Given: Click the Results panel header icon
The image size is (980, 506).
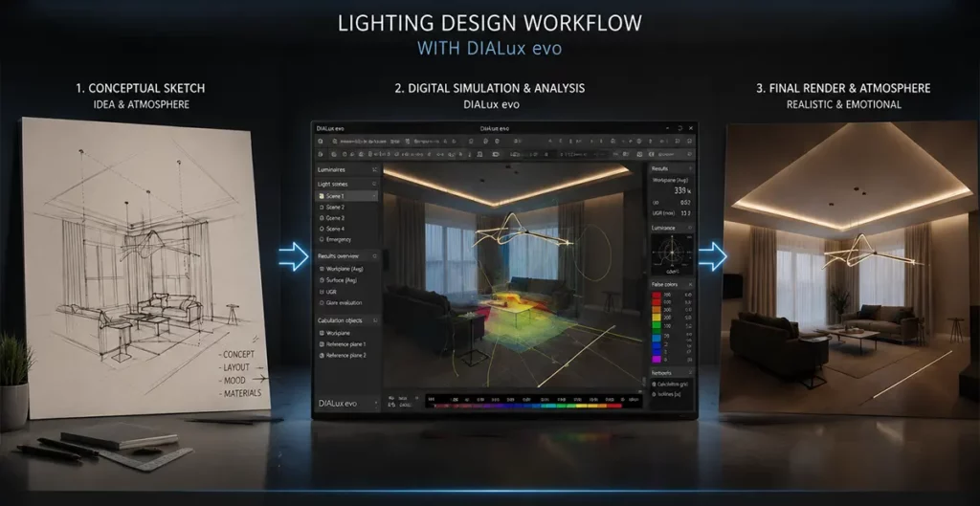Looking at the screenshot, I should click(690, 168).
